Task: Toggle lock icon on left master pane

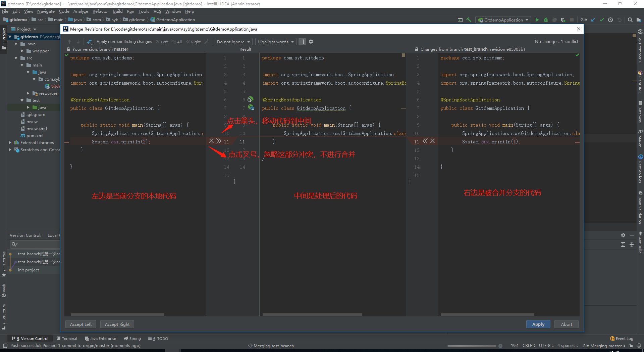Action: (68, 49)
